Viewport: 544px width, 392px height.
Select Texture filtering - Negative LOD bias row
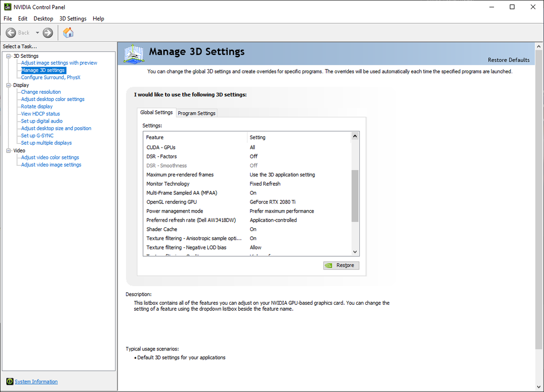(247, 247)
